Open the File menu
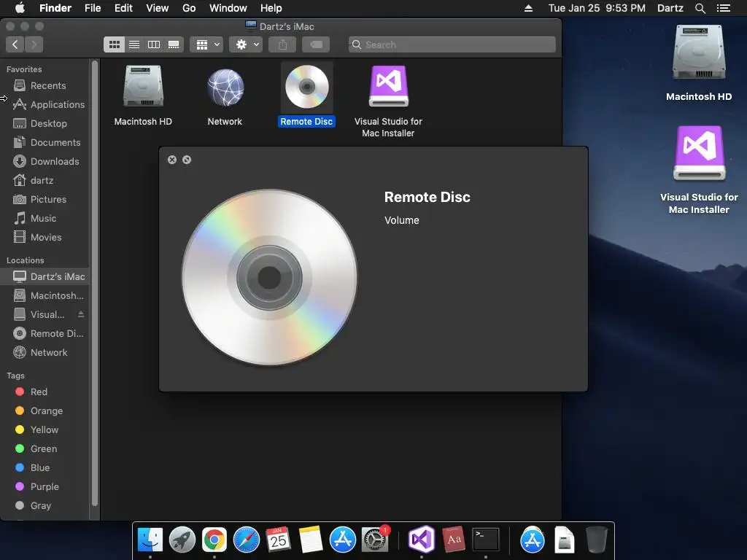747x560 pixels. click(93, 8)
